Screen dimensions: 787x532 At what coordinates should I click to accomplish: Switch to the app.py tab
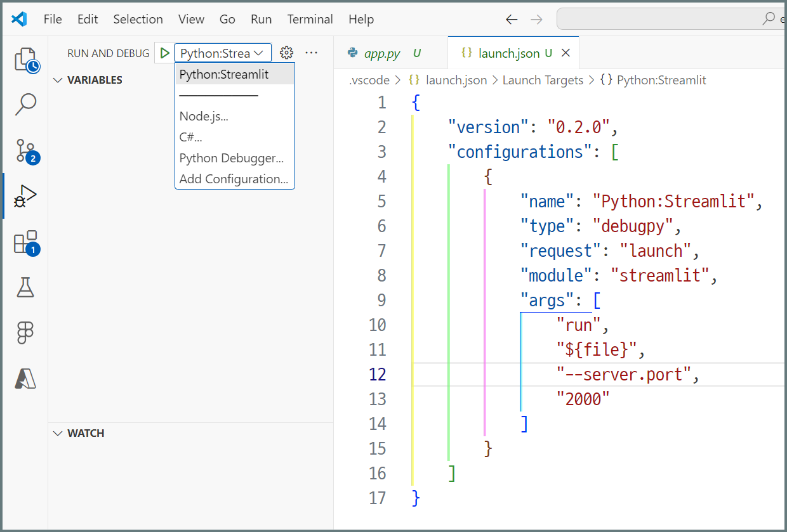tap(381, 53)
